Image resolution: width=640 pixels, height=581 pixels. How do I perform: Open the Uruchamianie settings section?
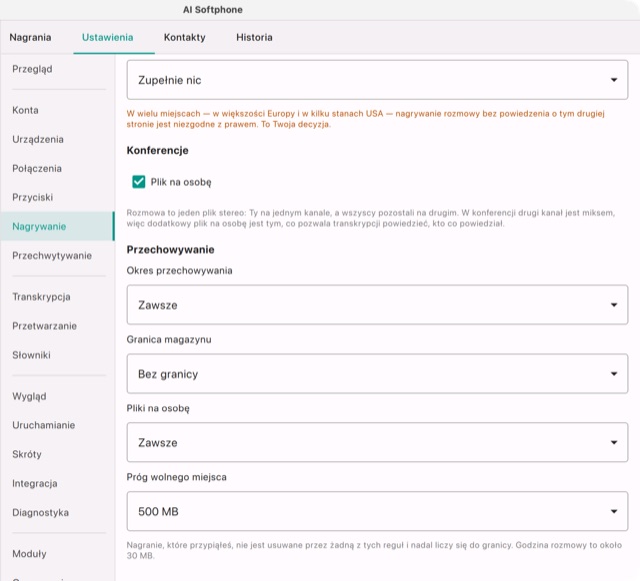57,425
